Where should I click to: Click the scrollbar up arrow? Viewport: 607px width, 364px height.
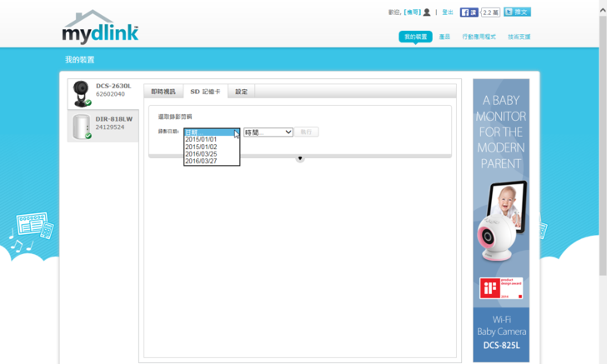click(x=603, y=11)
